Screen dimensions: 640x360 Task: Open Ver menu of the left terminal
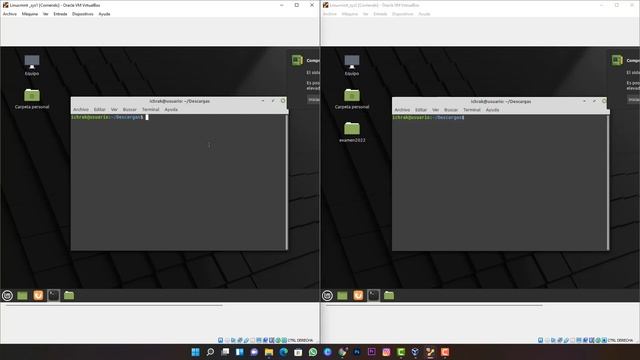click(x=114, y=109)
